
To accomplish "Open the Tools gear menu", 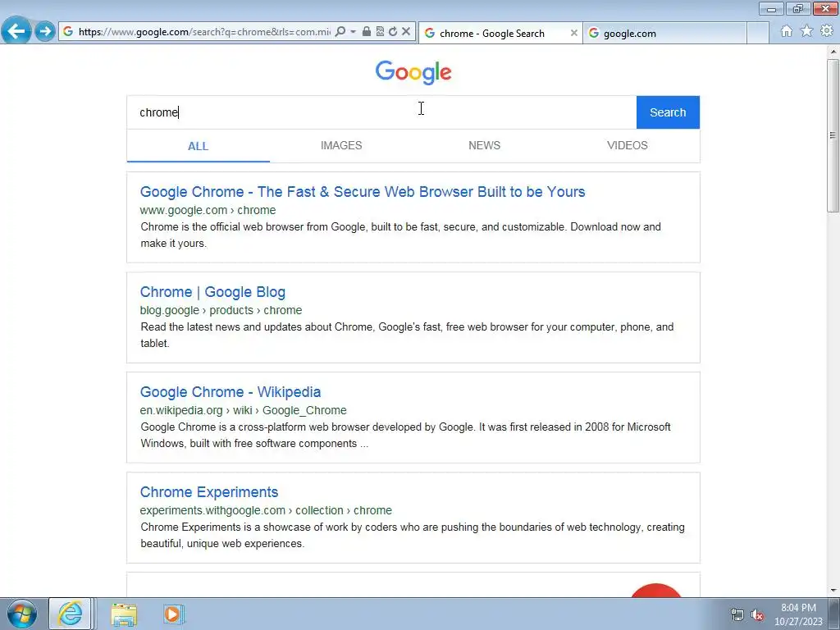I will click(827, 31).
